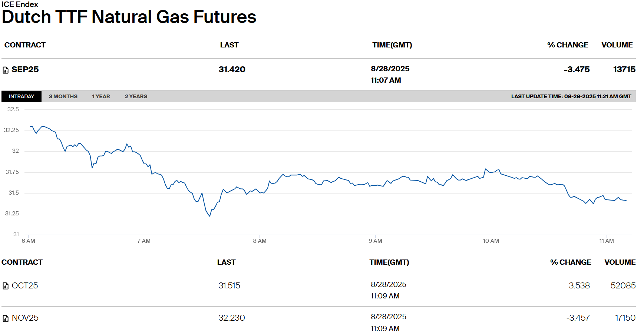This screenshot has height=334, width=644.
Task: Click the NOV25 percent change -3.457
Action: tap(578, 318)
